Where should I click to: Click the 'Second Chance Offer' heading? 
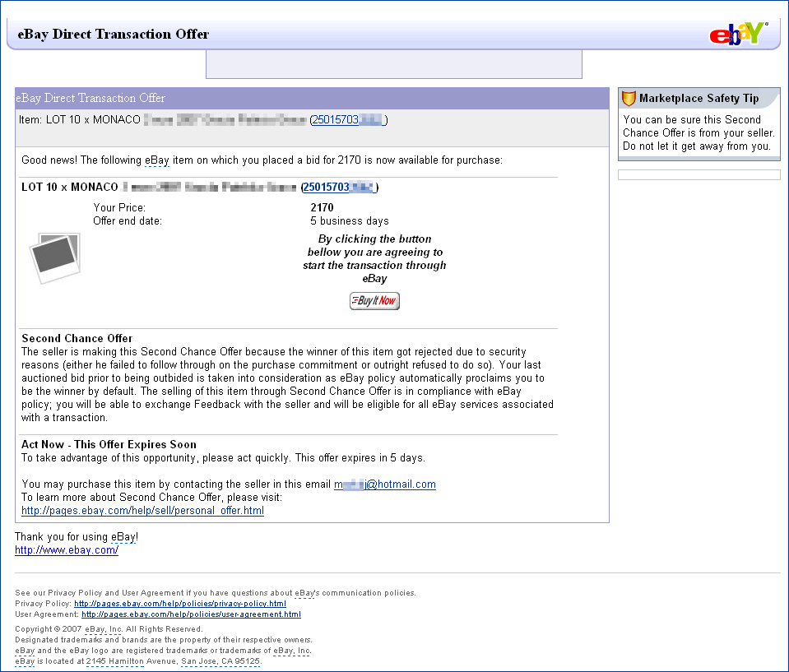click(77, 338)
